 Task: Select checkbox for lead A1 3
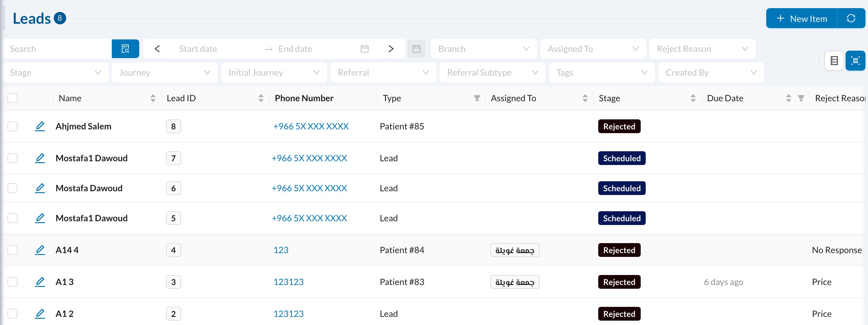(x=12, y=282)
